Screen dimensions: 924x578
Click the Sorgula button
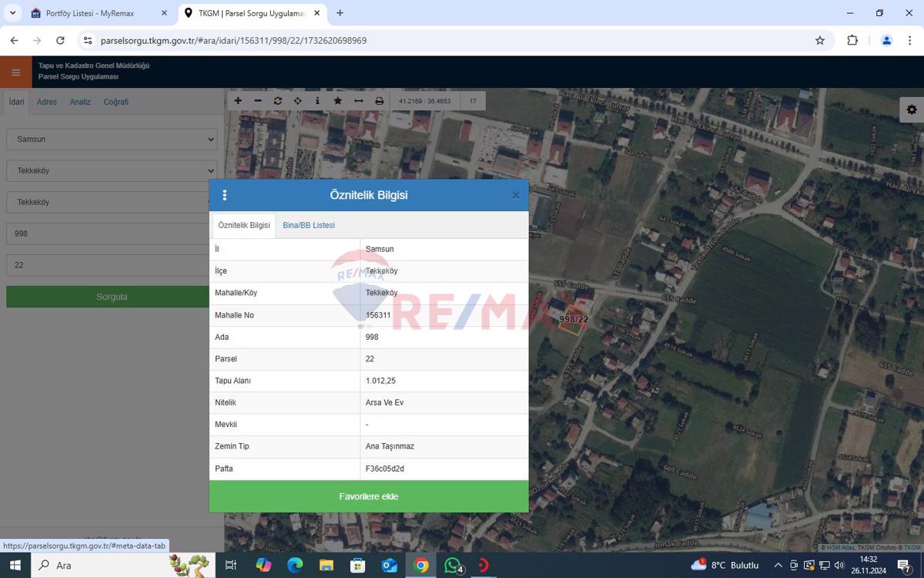click(x=111, y=296)
